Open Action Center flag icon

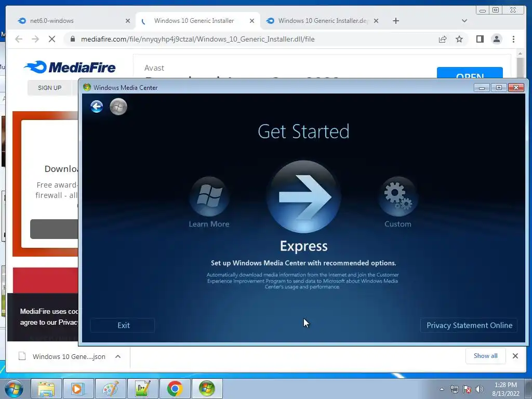coord(467,389)
